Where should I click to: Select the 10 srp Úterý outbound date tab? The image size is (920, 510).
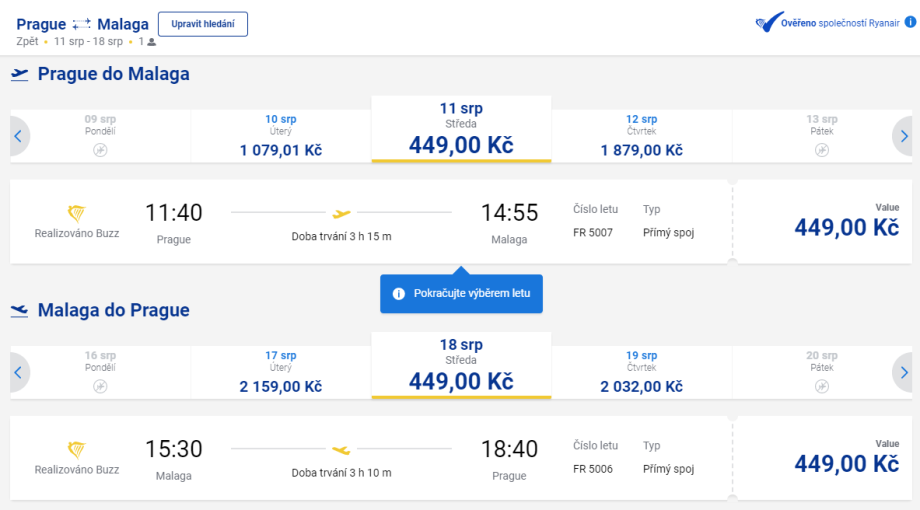tap(281, 136)
